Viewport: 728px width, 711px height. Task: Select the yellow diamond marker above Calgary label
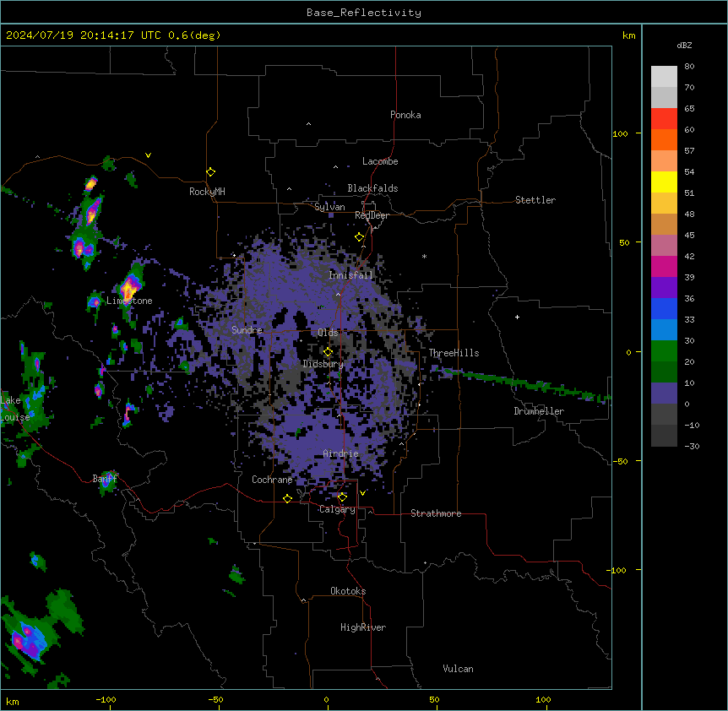[342, 497]
